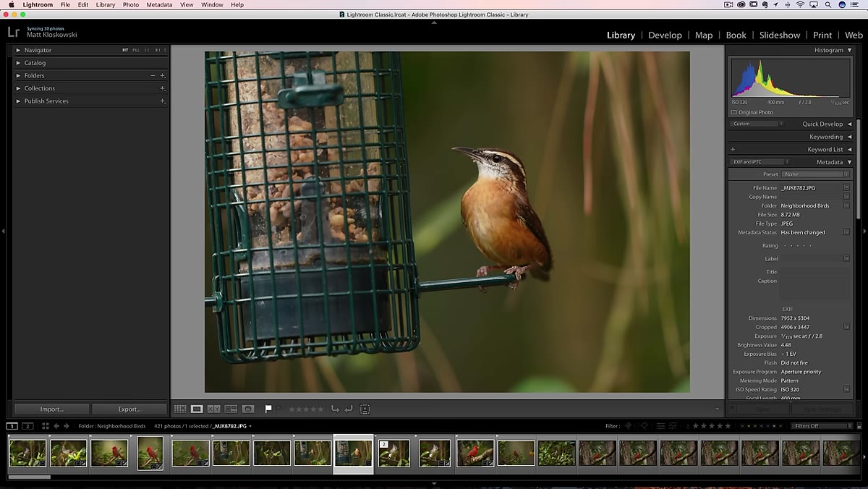868x489 pixels.
Task: Open the Book module
Action: tap(736, 35)
